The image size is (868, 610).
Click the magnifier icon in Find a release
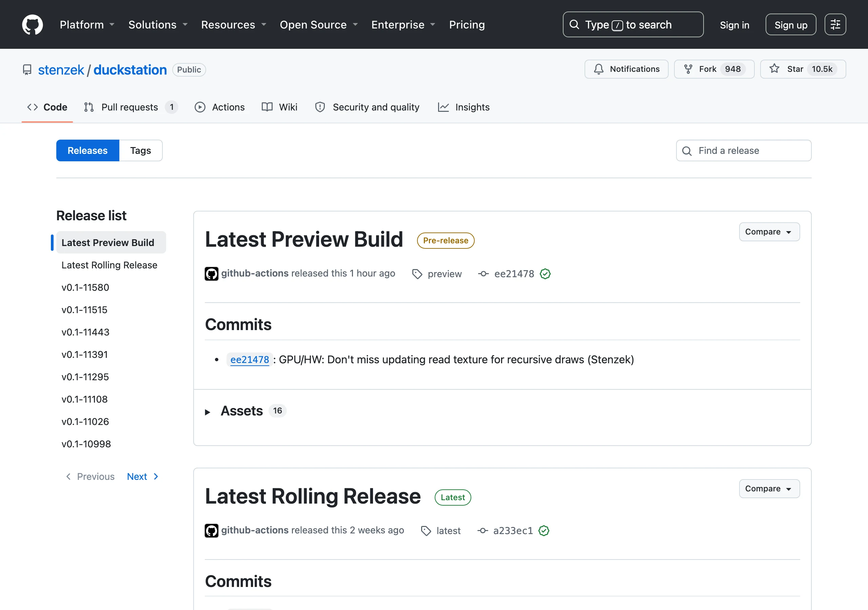687,151
